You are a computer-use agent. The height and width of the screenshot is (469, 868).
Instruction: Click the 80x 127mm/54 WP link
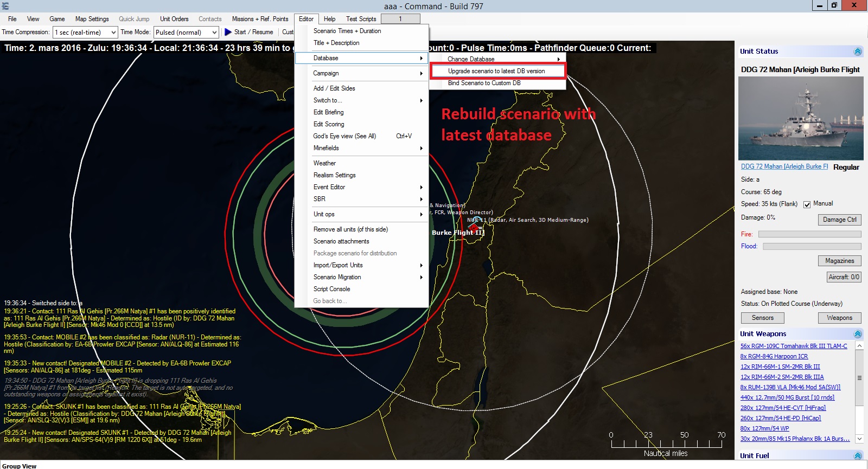tap(765, 428)
